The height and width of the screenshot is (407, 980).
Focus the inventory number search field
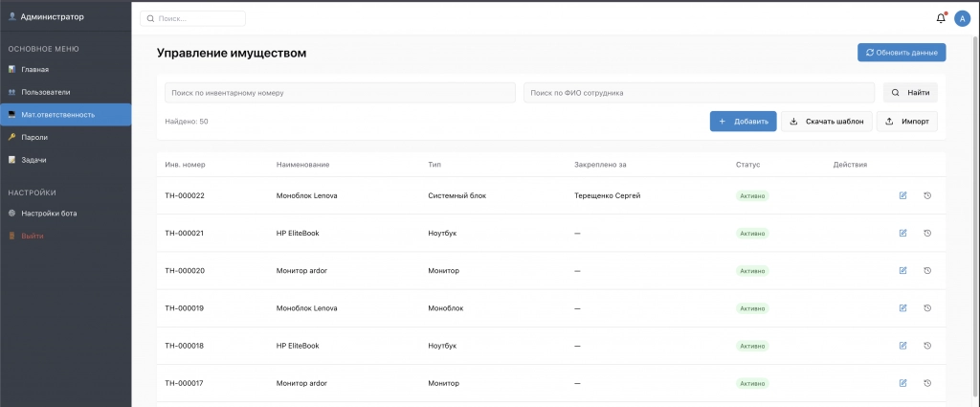tap(339, 93)
